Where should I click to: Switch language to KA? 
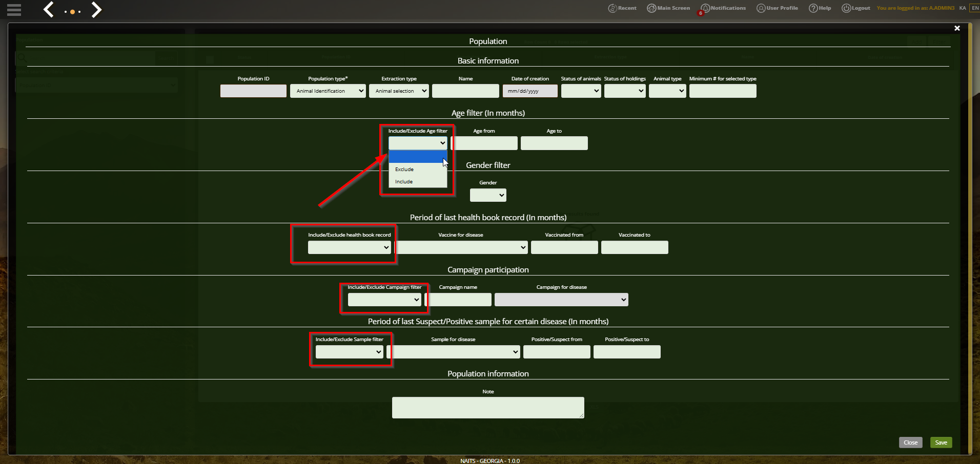click(x=963, y=8)
